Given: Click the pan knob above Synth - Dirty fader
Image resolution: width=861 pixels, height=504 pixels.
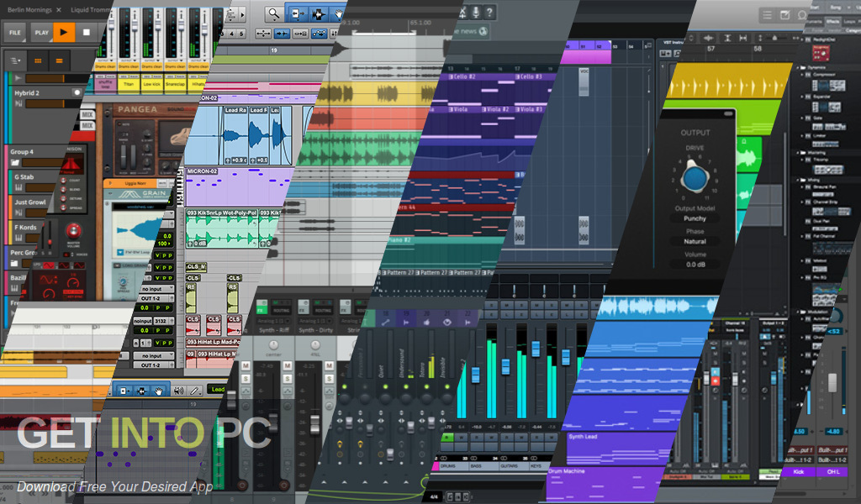Looking at the screenshot, I should tap(315, 345).
